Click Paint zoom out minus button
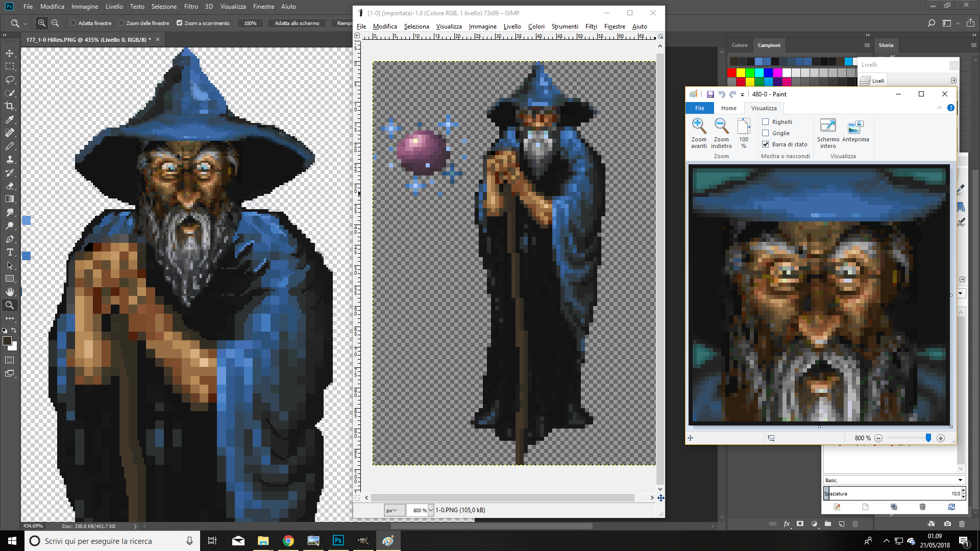 878,438
